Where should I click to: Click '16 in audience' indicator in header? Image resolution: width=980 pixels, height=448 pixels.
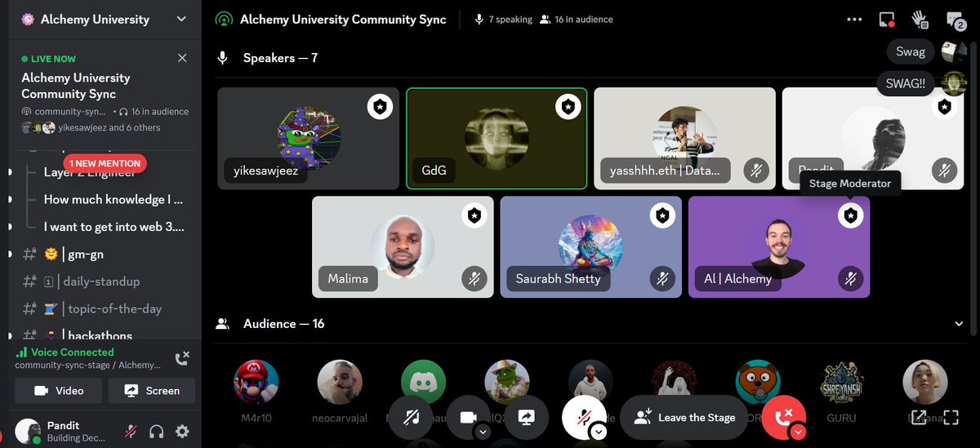(576, 20)
